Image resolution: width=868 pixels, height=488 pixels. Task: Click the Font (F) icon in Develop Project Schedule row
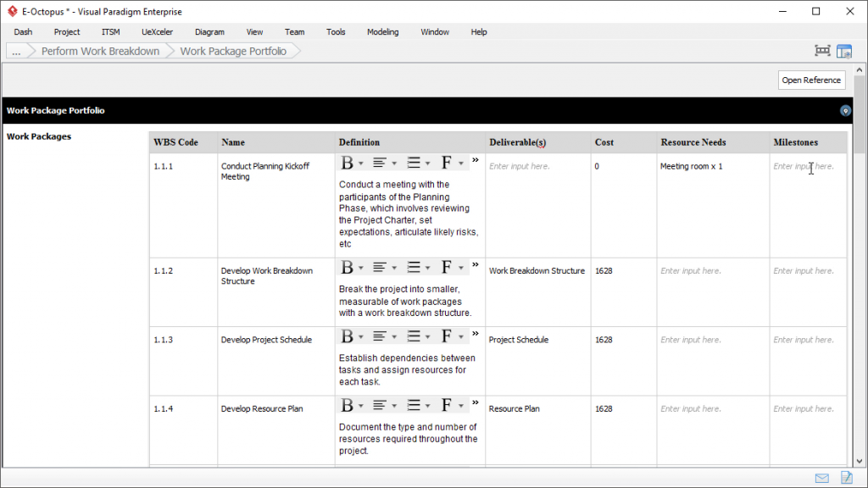448,335
